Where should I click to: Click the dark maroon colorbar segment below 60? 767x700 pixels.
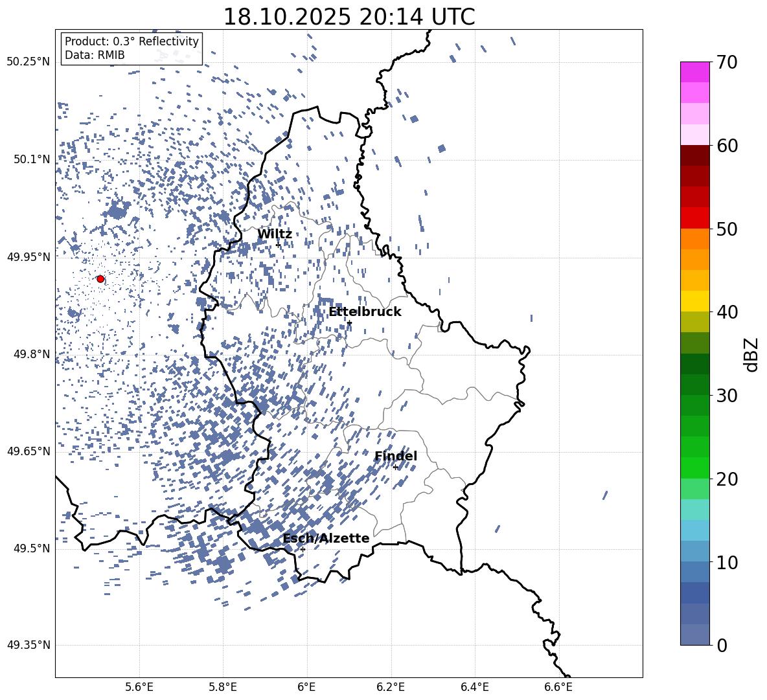coord(694,155)
